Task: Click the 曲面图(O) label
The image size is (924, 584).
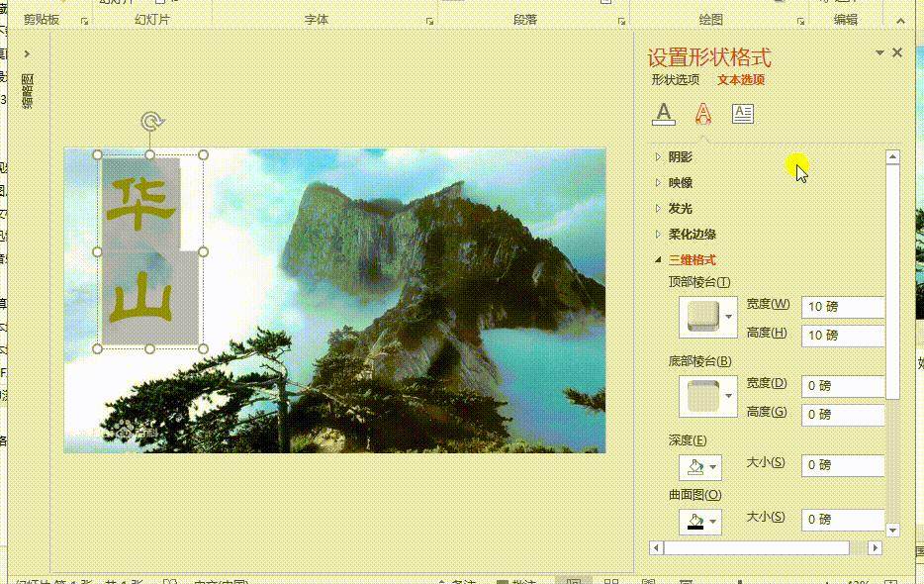Action: (x=694, y=494)
